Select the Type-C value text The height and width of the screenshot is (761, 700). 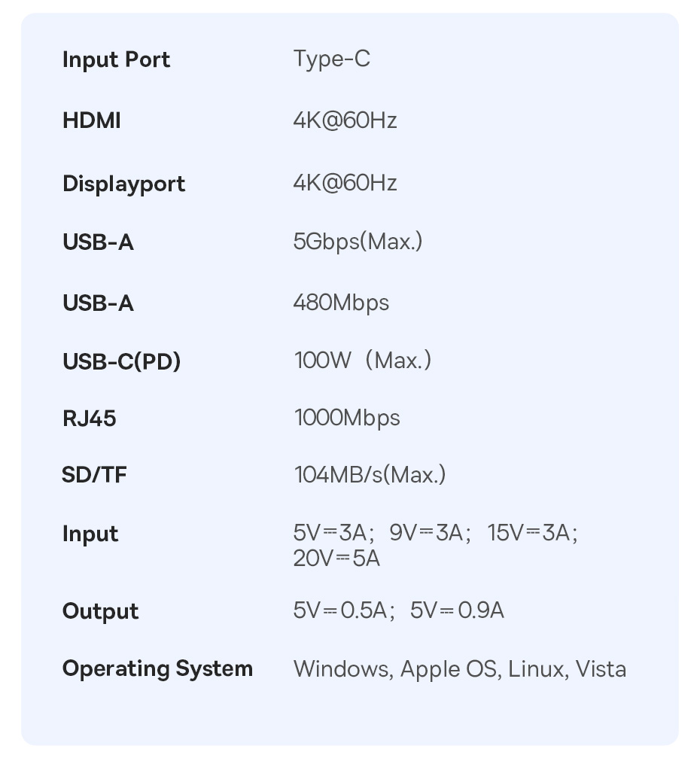[331, 59]
